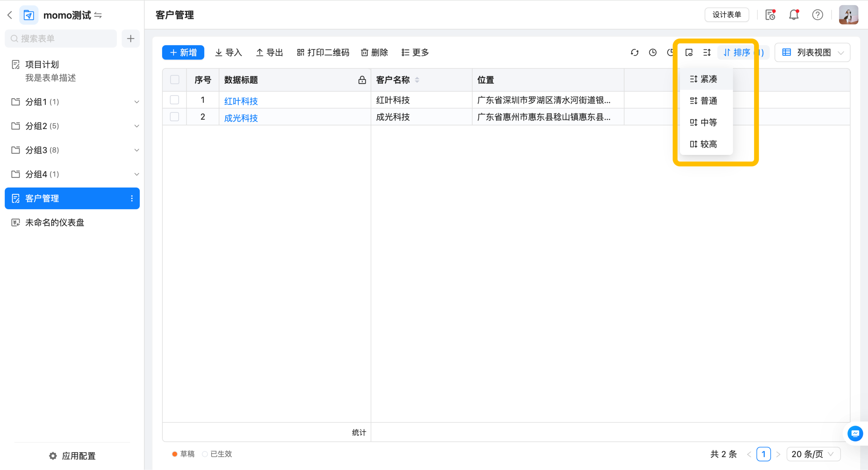The image size is (868, 470).
Task: Open the help question mark icon
Action: pos(817,15)
